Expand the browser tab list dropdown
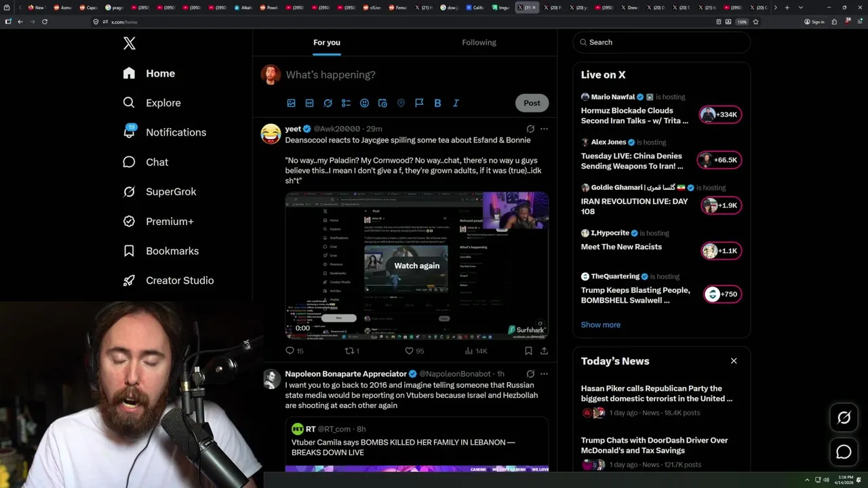 801,7
